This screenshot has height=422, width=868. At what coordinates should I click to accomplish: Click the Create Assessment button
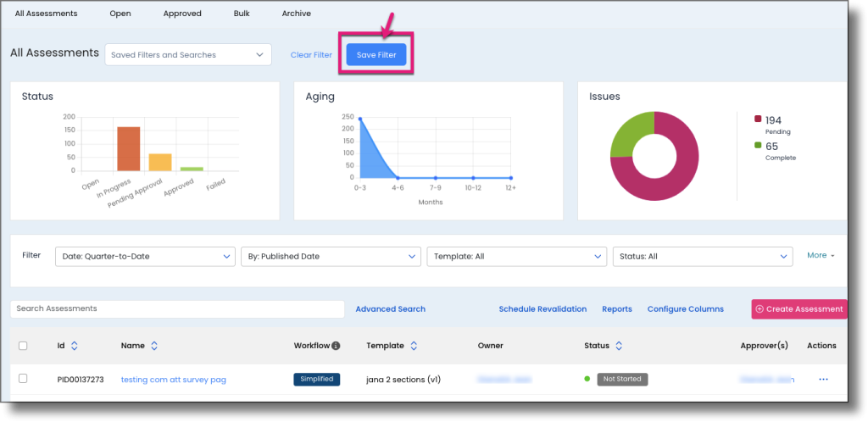pos(799,309)
